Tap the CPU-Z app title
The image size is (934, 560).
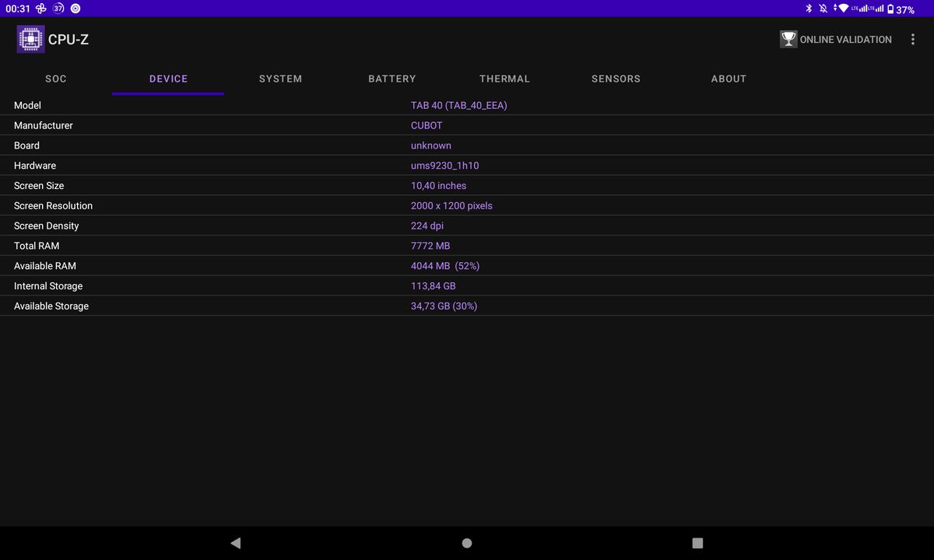pos(68,40)
